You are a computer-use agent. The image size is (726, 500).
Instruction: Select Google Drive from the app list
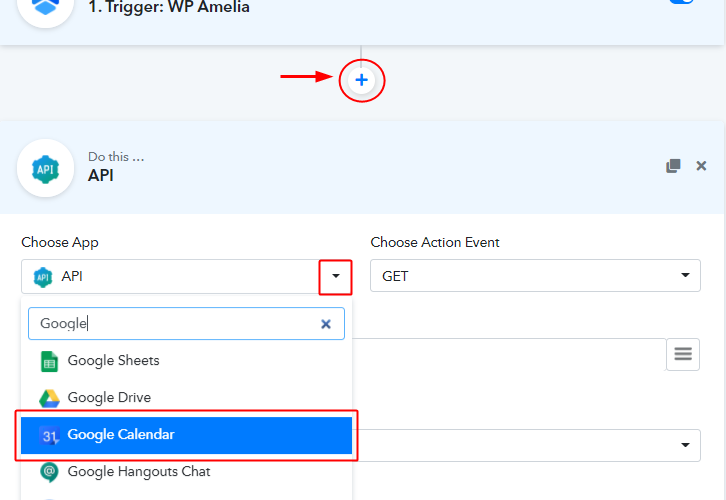186,397
